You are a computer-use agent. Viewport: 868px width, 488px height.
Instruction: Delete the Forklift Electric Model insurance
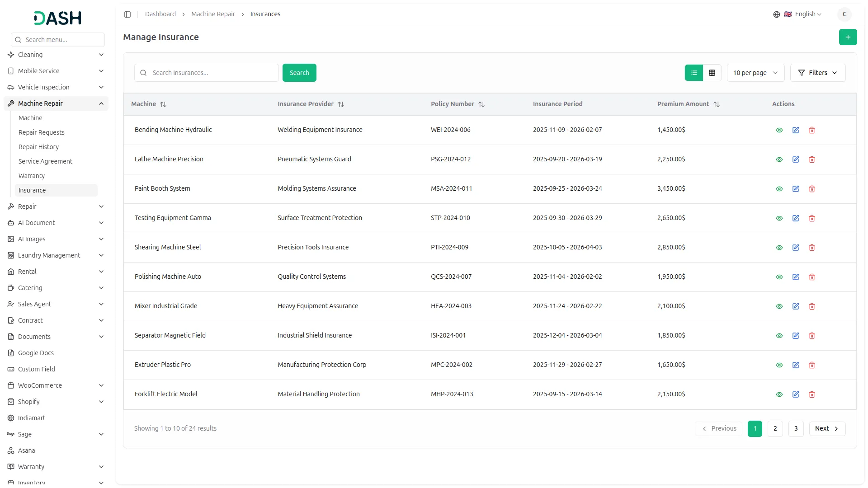pyautogui.click(x=812, y=394)
